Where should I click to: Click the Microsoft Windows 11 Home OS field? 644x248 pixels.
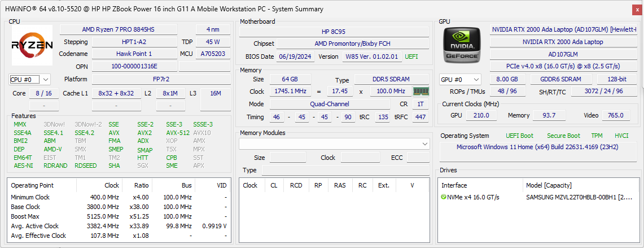pyautogui.click(x=539, y=147)
